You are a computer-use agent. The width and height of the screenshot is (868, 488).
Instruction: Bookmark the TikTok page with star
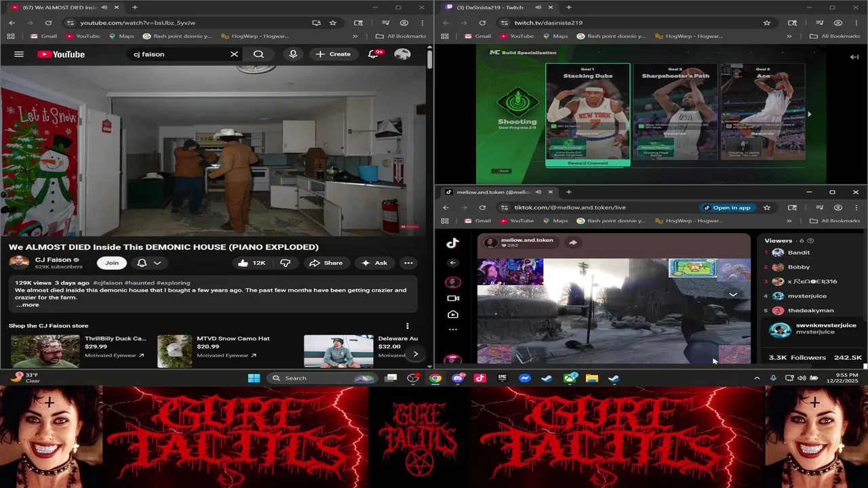coord(767,207)
